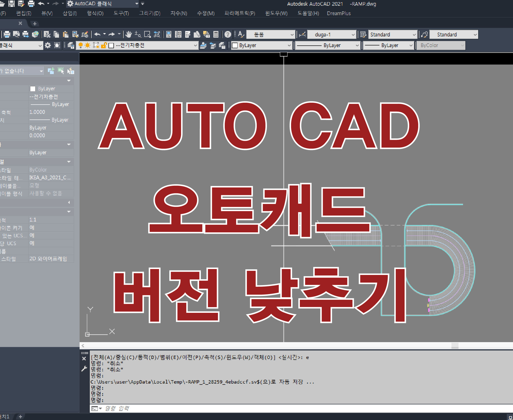Open the ByLayer linetype control dropdown
513x420 pixels.
click(327, 45)
